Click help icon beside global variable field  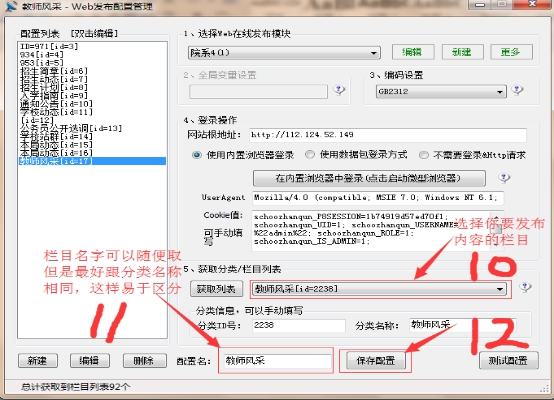tap(339, 90)
